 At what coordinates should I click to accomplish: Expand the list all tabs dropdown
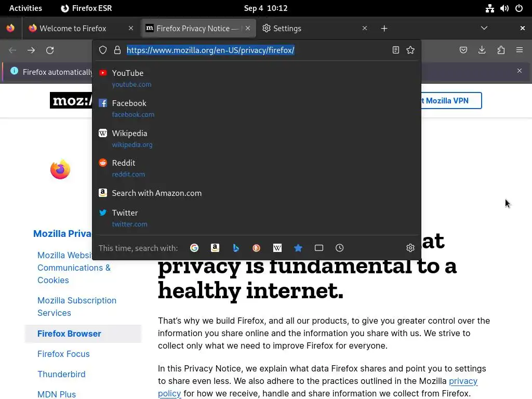pos(484,28)
